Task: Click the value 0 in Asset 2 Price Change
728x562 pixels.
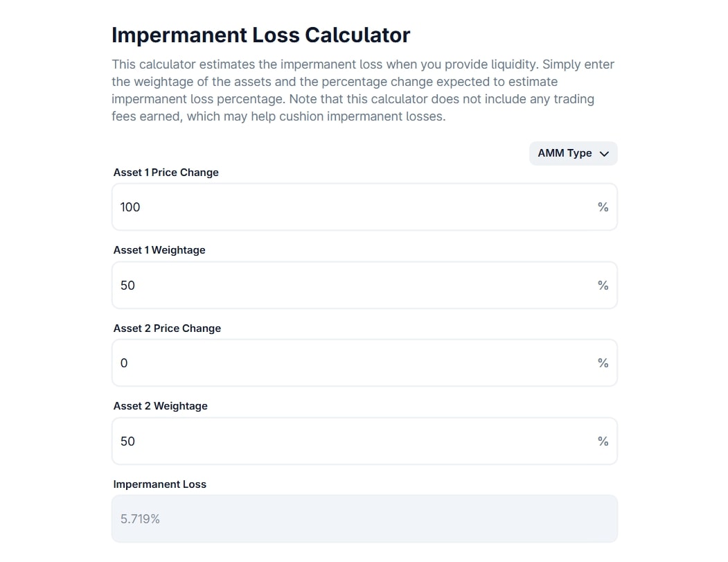Action: (x=124, y=362)
